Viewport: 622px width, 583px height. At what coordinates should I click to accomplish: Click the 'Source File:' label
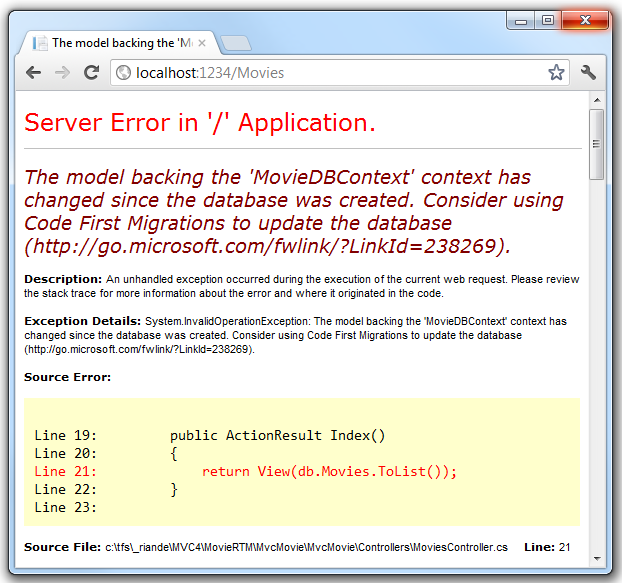[x=62, y=547]
